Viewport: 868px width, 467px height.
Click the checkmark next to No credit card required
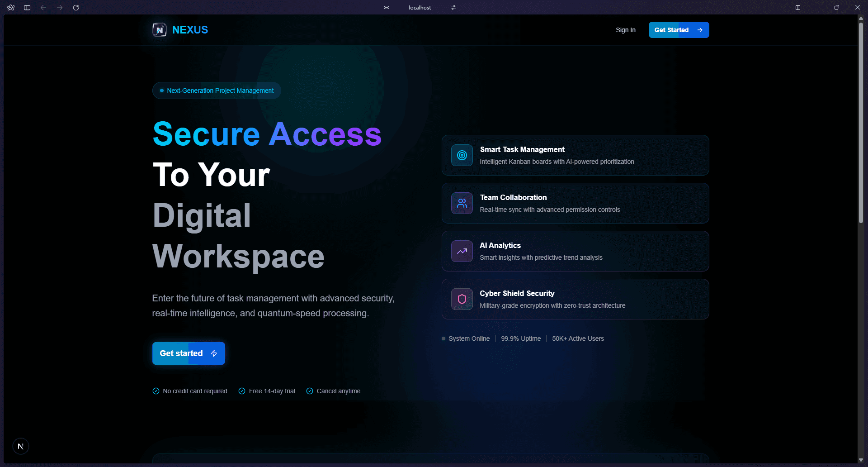click(156, 391)
